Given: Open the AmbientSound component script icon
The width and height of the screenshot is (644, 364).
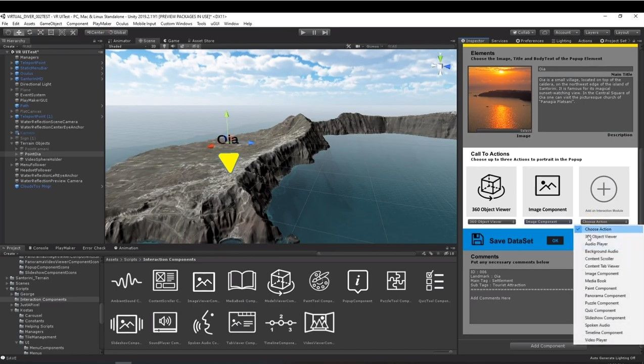Looking at the screenshot, I should click(x=126, y=281).
